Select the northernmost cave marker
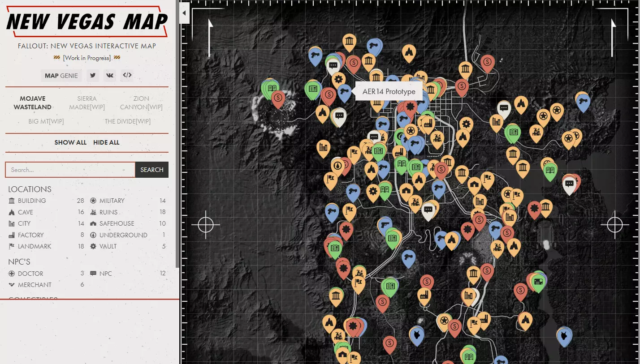 408,52
